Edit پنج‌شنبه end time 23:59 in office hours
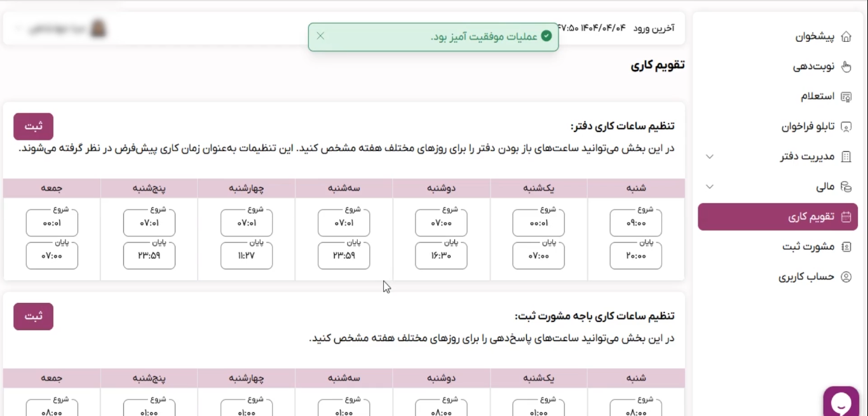 (x=149, y=255)
